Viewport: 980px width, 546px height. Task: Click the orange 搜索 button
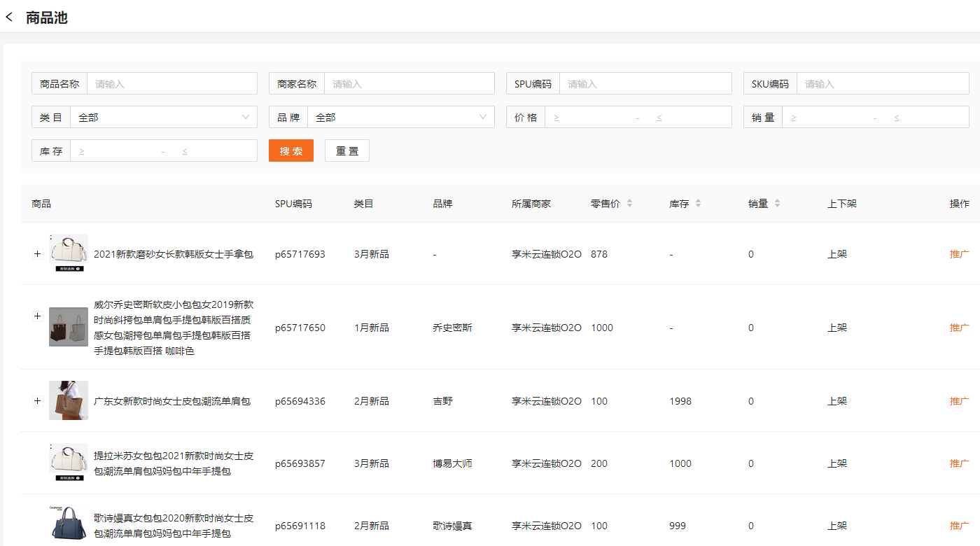coord(291,151)
